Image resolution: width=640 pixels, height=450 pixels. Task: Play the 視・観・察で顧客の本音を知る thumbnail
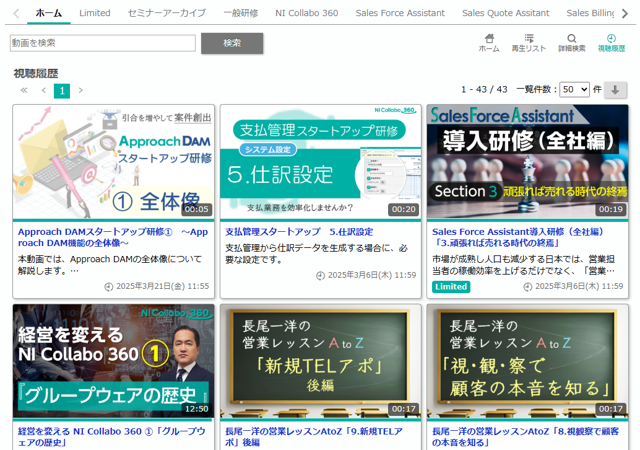(527, 361)
